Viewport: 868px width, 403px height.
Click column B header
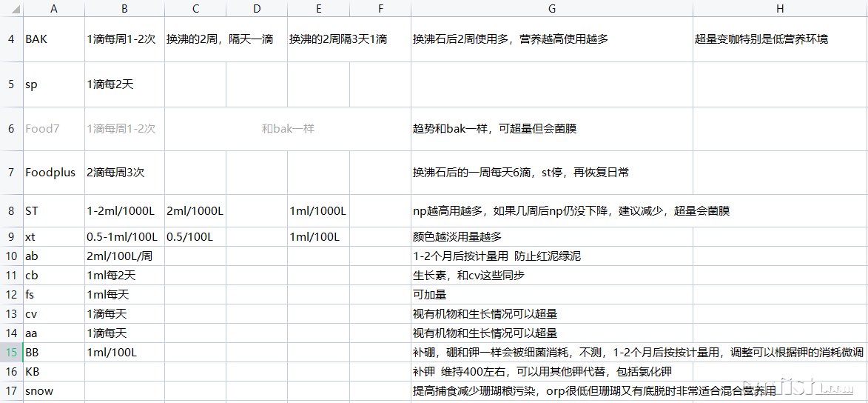tap(124, 8)
